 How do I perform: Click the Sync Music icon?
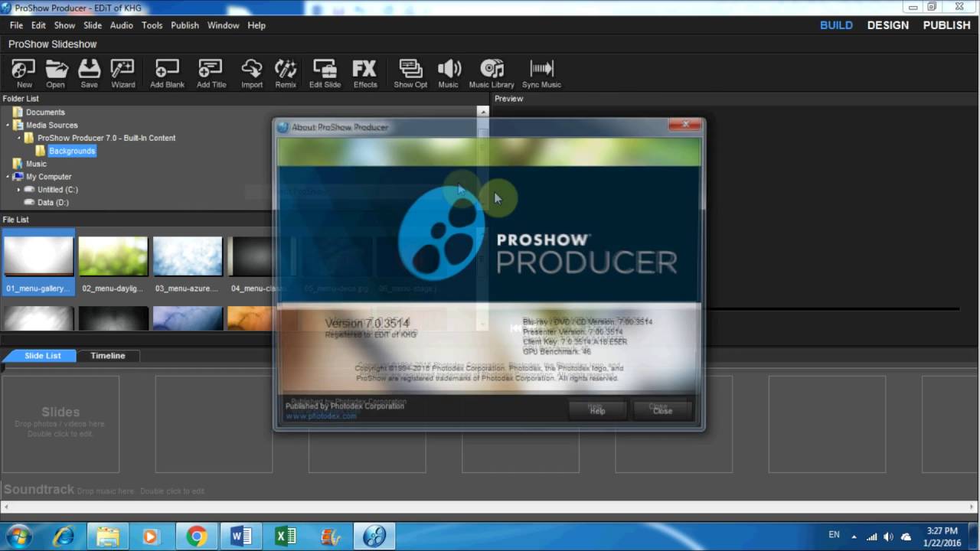pos(541,73)
